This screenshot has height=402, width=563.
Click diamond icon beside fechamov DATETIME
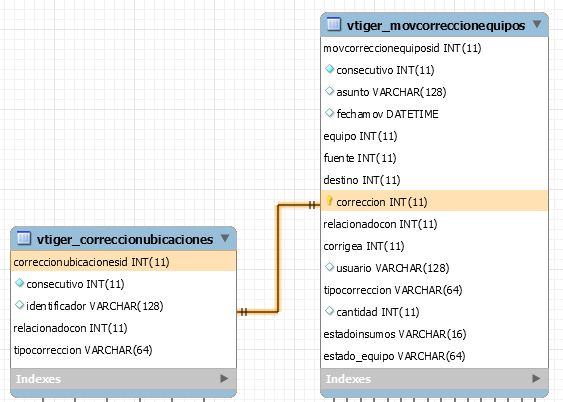tap(329, 113)
